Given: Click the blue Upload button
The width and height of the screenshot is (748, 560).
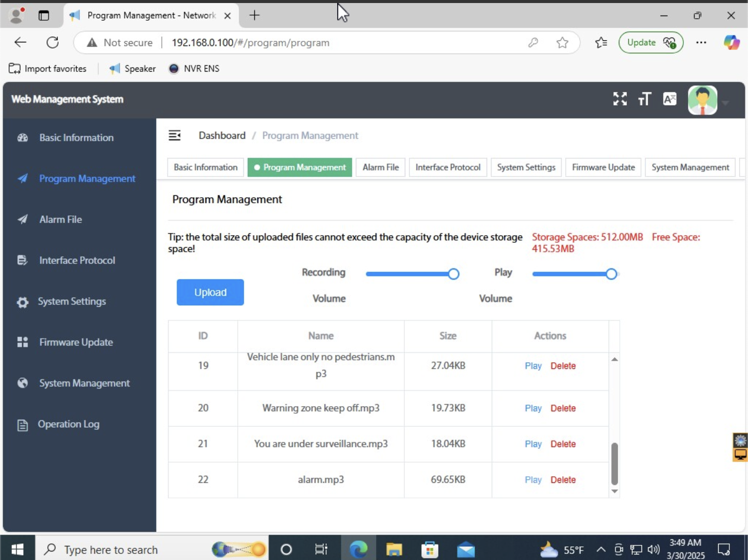Looking at the screenshot, I should tap(210, 292).
